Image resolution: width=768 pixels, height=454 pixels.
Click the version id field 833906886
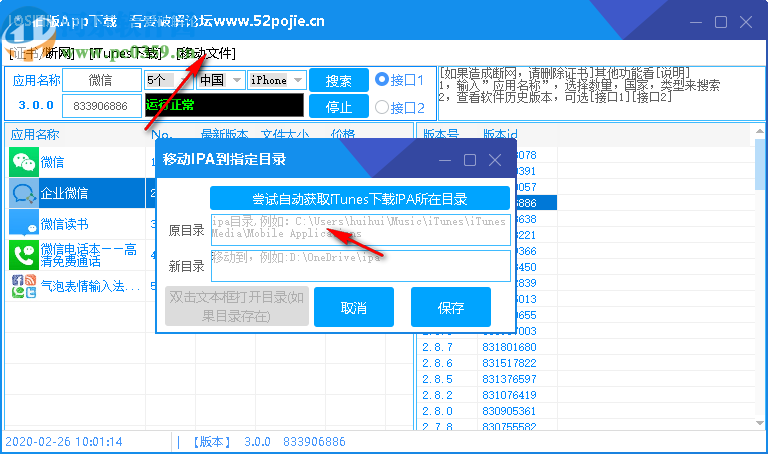click(102, 106)
